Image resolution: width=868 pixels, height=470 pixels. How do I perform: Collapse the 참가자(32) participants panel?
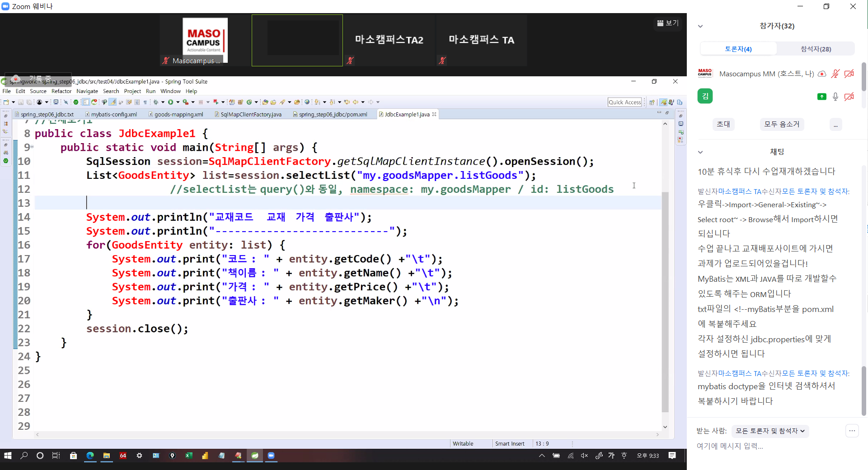(x=700, y=26)
